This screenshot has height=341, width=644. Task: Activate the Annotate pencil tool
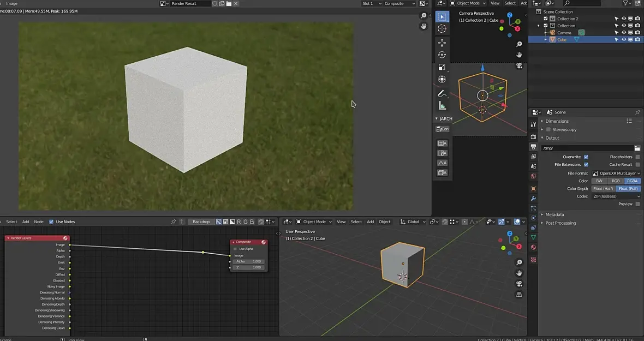tap(442, 94)
